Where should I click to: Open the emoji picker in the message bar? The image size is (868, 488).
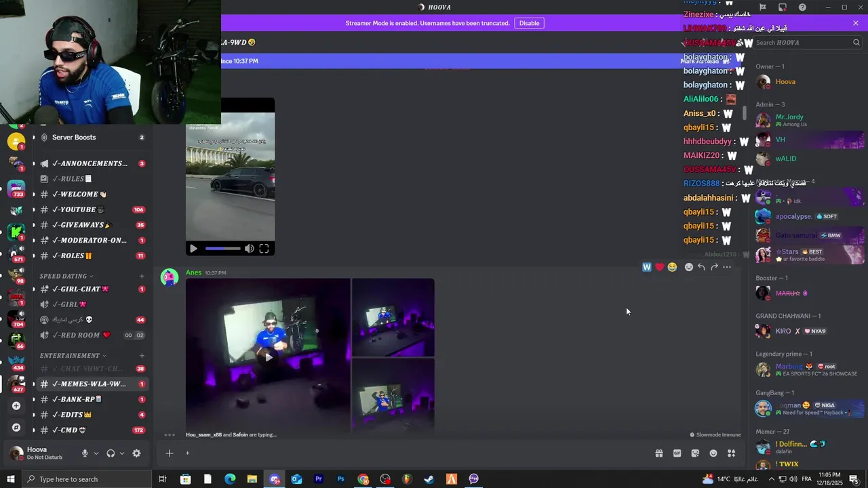[713, 453]
